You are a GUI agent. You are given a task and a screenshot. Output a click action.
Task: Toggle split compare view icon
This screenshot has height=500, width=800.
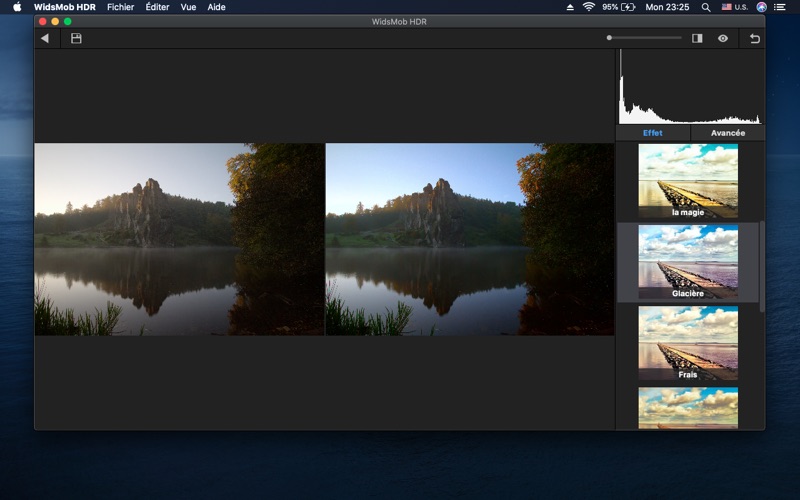tap(697, 38)
